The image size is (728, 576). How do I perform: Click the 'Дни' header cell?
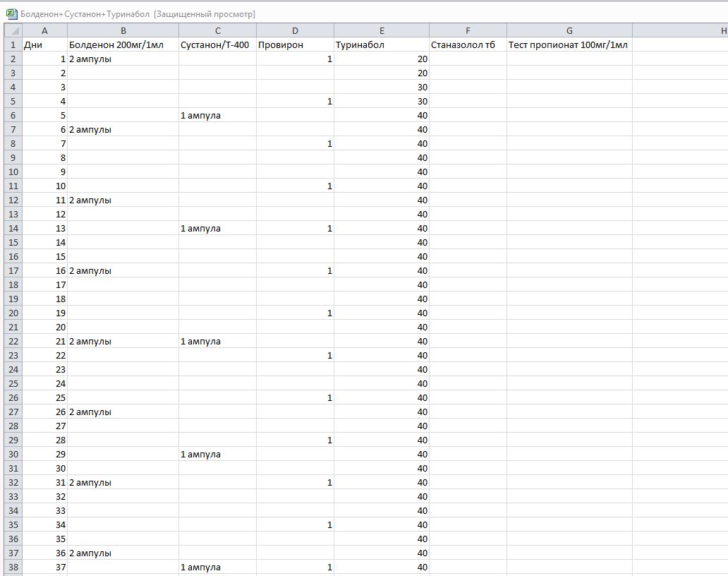pyautogui.click(x=44, y=44)
